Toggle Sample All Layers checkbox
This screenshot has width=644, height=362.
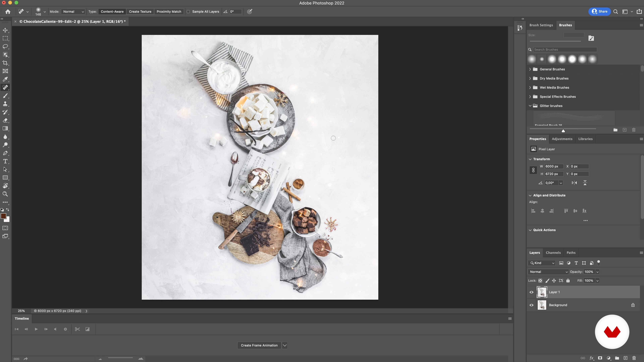(x=188, y=12)
